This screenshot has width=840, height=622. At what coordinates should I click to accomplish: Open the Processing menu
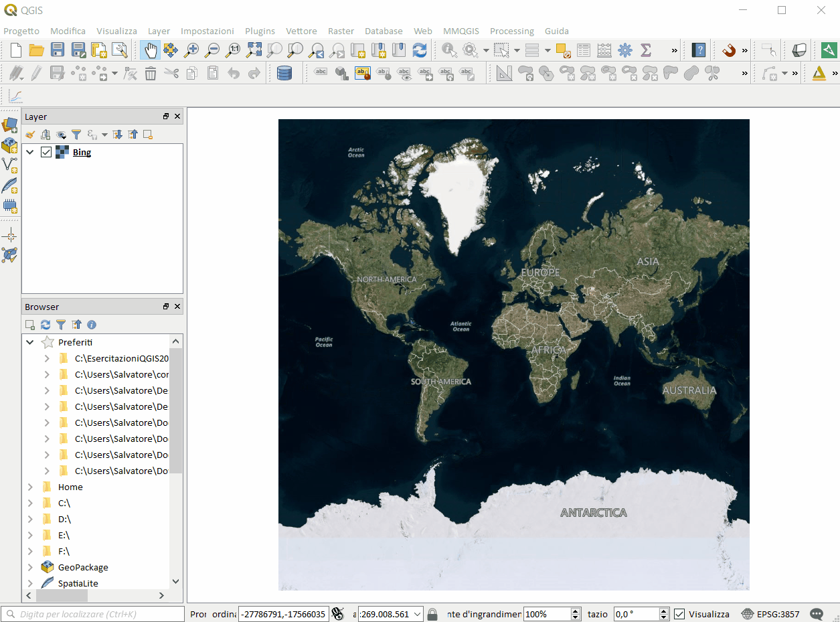click(511, 31)
